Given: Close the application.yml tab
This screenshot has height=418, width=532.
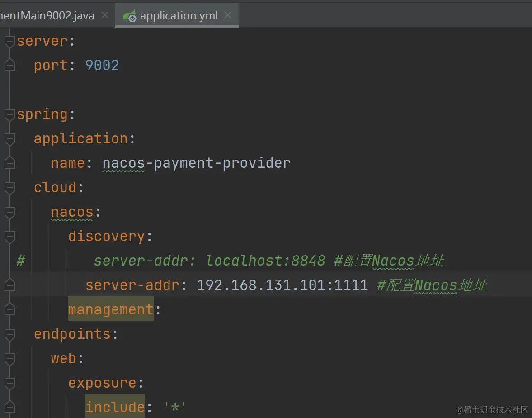Looking at the screenshot, I should point(228,15).
